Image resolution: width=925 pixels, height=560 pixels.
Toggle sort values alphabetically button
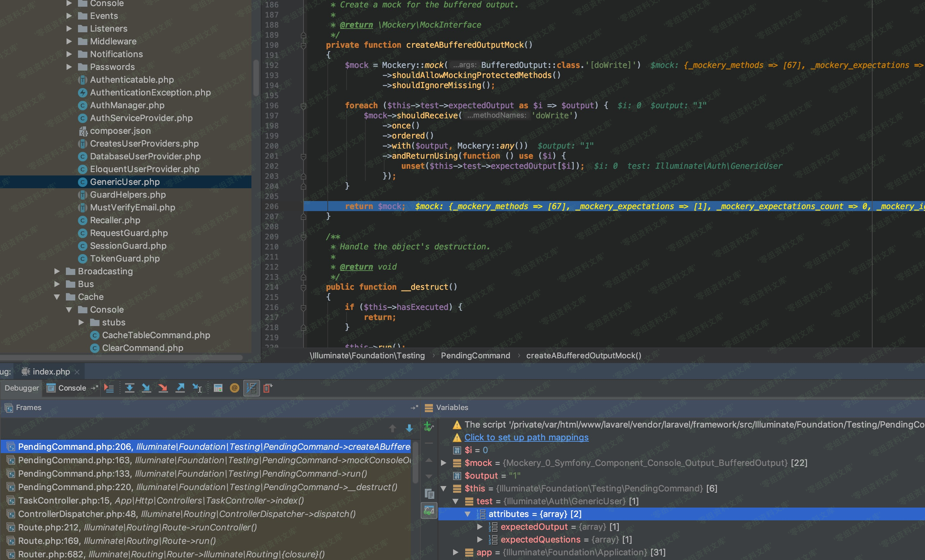point(251,388)
